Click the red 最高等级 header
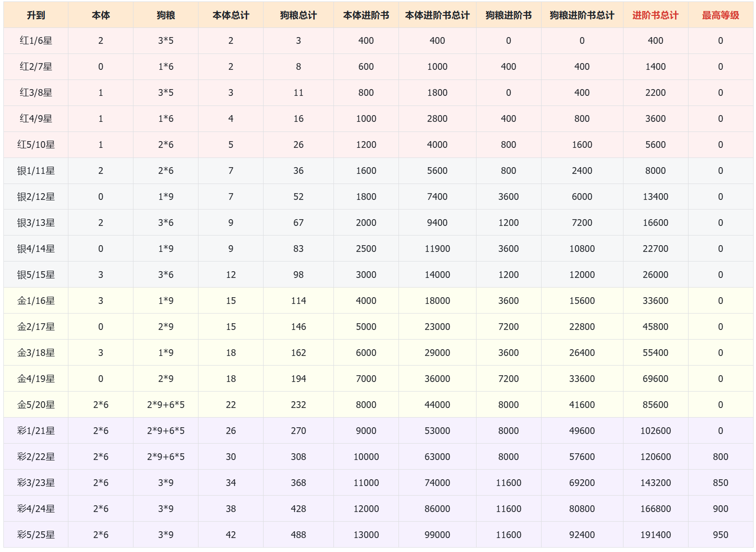756x552 pixels. (x=720, y=15)
